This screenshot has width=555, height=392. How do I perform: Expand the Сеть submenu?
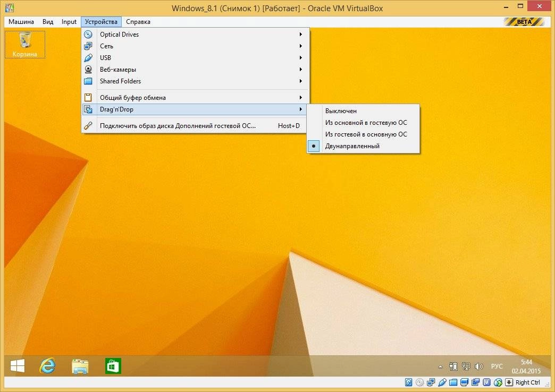(196, 46)
